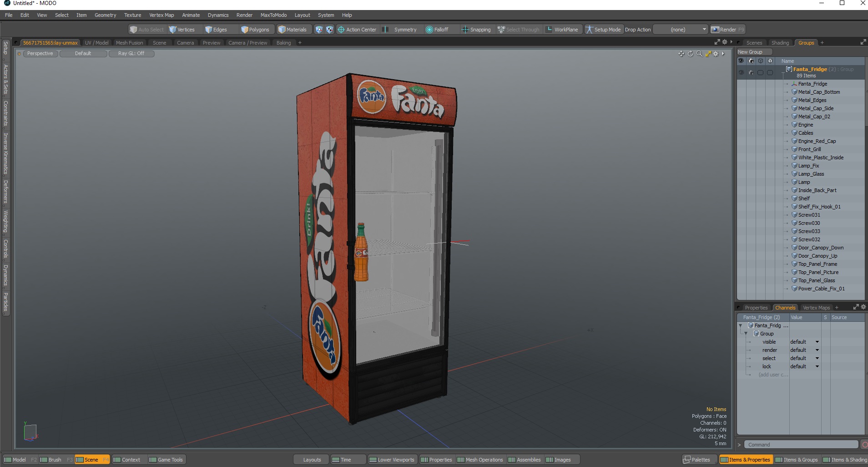Click the Channels panel settings gear
868x467 pixels.
point(863,307)
